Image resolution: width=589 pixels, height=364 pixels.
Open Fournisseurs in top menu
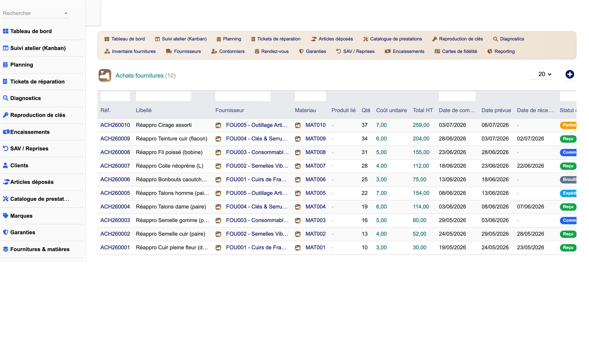(x=183, y=51)
